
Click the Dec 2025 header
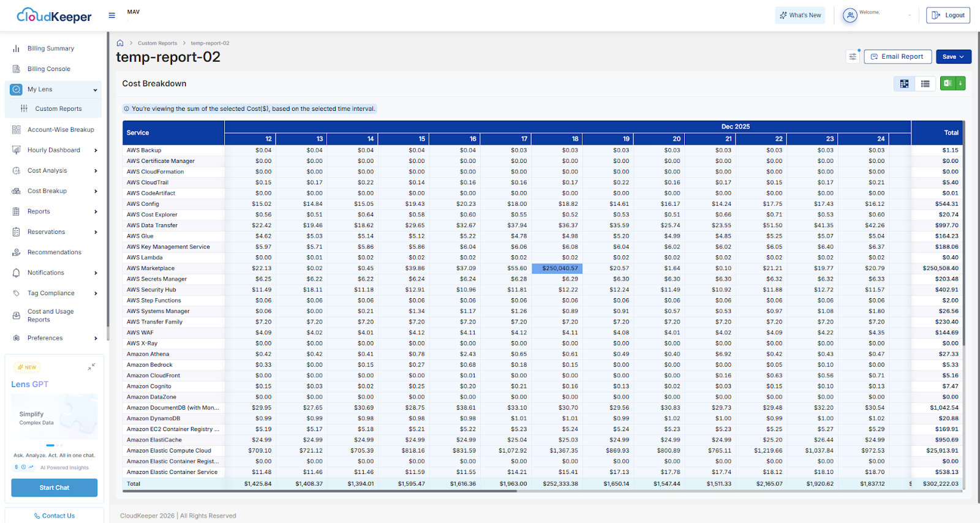point(736,127)
